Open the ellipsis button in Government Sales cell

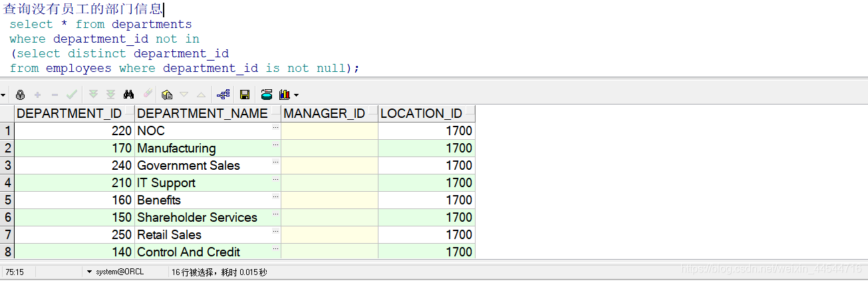pos(275,161)
